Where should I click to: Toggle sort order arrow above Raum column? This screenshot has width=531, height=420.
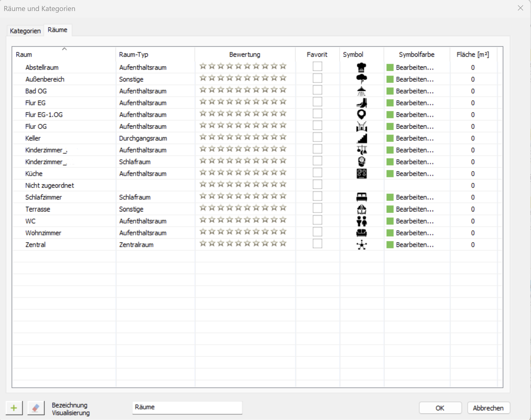[x=64, y=49]
